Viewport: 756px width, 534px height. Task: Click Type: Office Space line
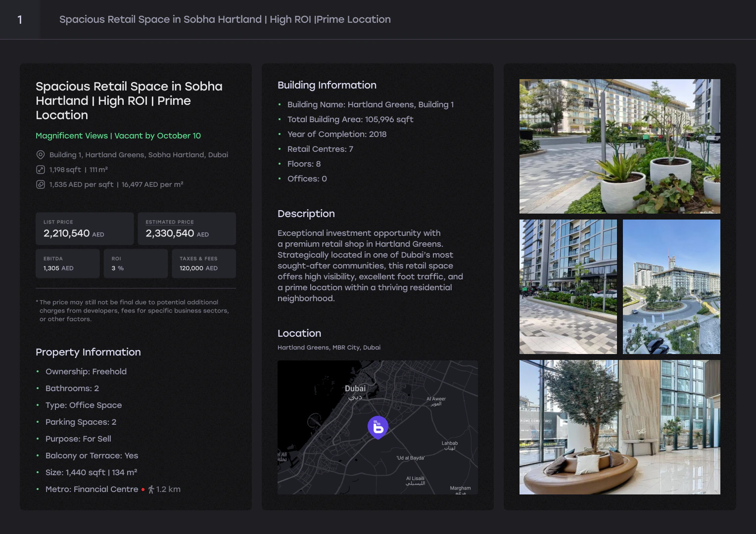(84, 405)
